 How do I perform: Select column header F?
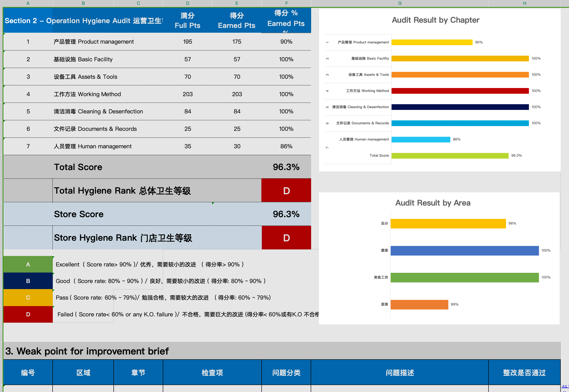coord(286,3)
